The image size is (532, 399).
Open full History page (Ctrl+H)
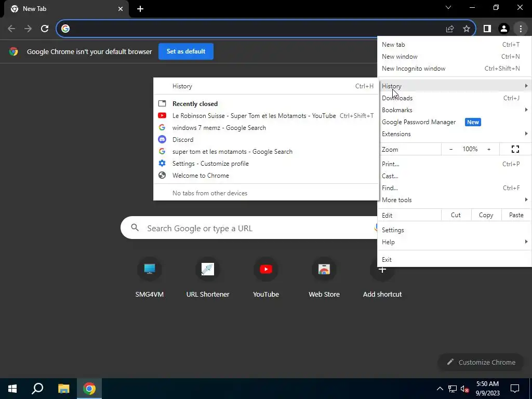click(266, 86)
